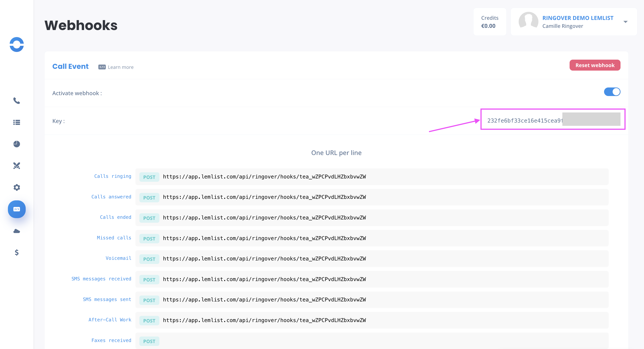Click the Voicemail label

tap(118, 258)
